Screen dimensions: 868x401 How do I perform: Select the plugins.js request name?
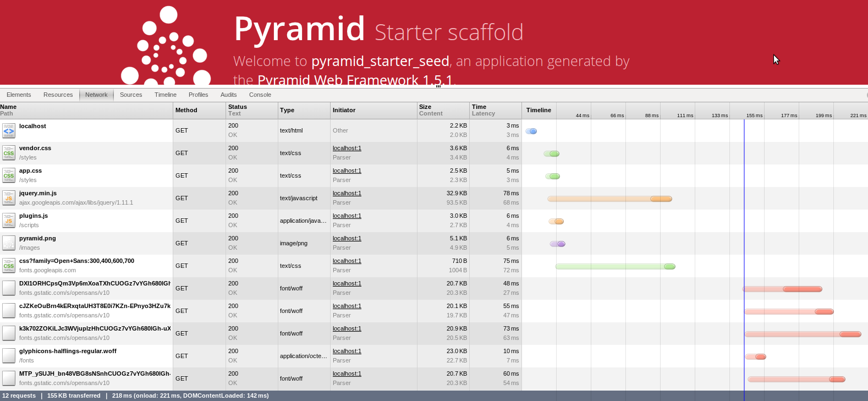pyautogui.click(x=34, y=216)
